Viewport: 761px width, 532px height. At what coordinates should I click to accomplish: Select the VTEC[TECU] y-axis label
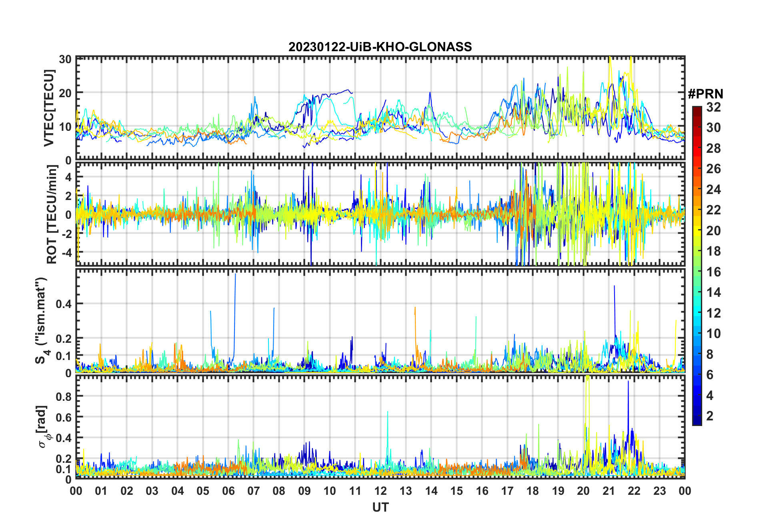click(x=49, y=108)
